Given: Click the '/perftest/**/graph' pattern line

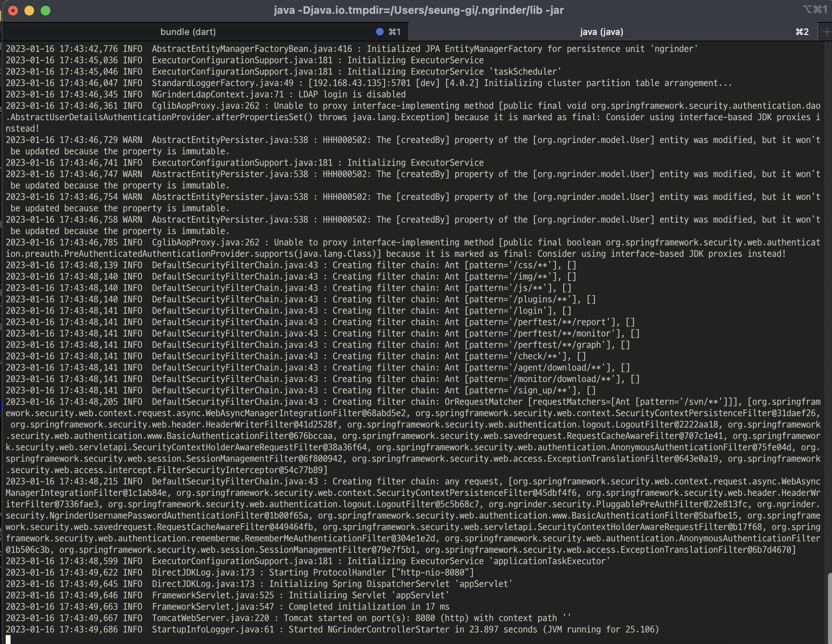Looking at the screenshot, I should point(318,345).
